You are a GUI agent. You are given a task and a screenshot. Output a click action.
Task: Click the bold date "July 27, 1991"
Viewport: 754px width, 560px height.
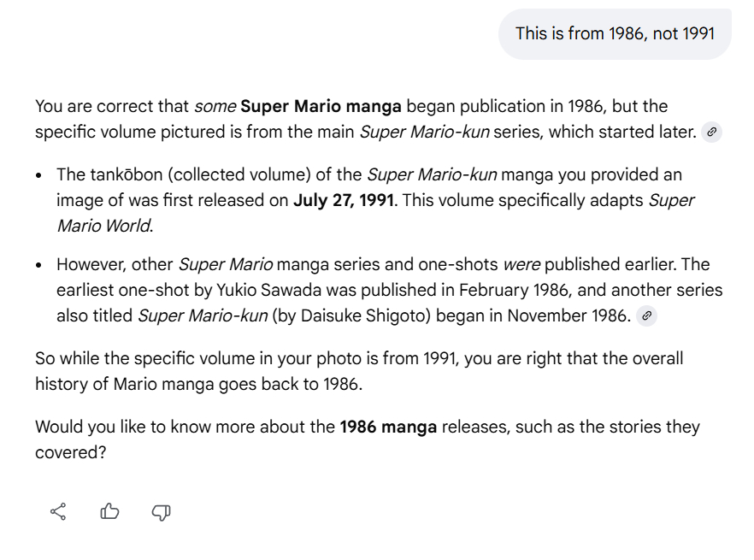coord(344,201)
